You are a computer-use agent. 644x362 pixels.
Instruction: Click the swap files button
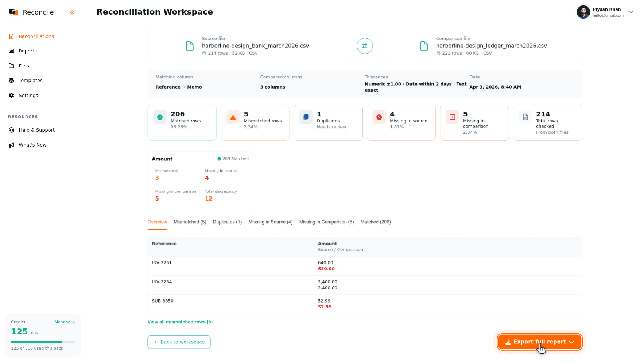(x=365, y=46)
